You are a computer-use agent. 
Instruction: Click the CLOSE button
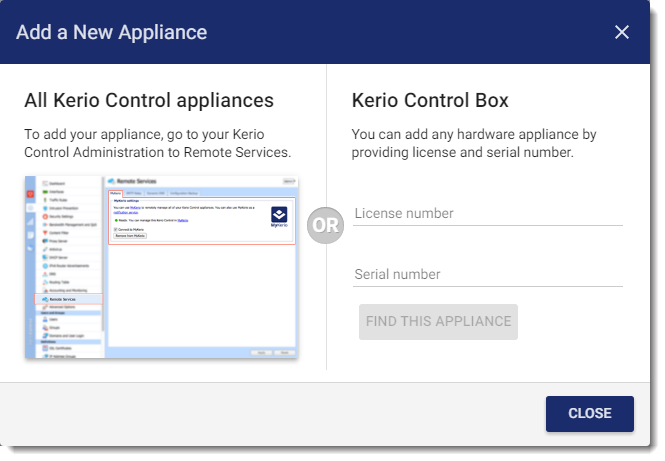pos(590,414)
